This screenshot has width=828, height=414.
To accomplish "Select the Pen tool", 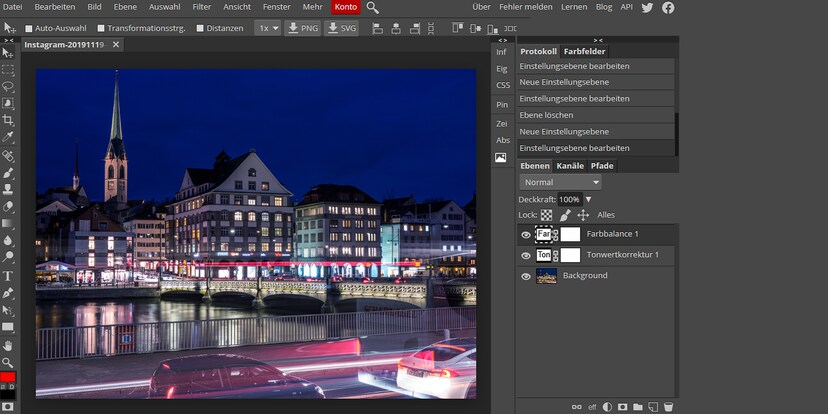I will 8,293.
